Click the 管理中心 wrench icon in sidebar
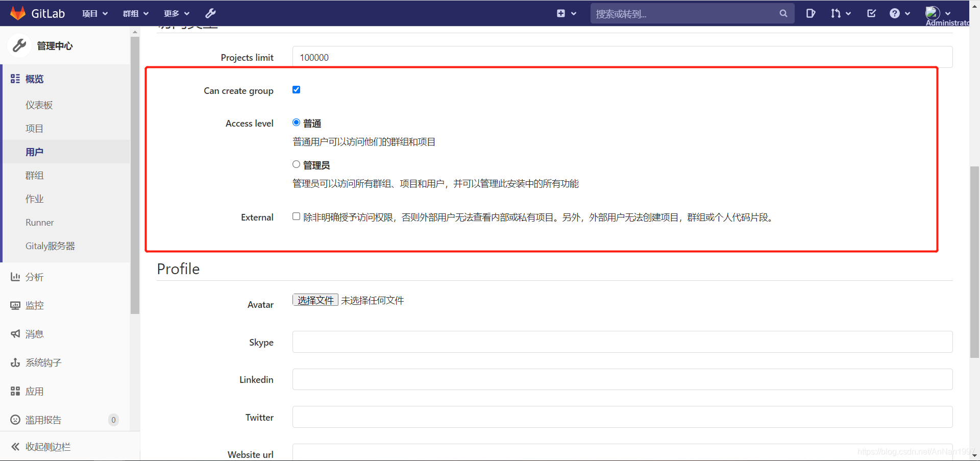Image resolution: width=980 pixels, height=461 pixels. [20, 45]
